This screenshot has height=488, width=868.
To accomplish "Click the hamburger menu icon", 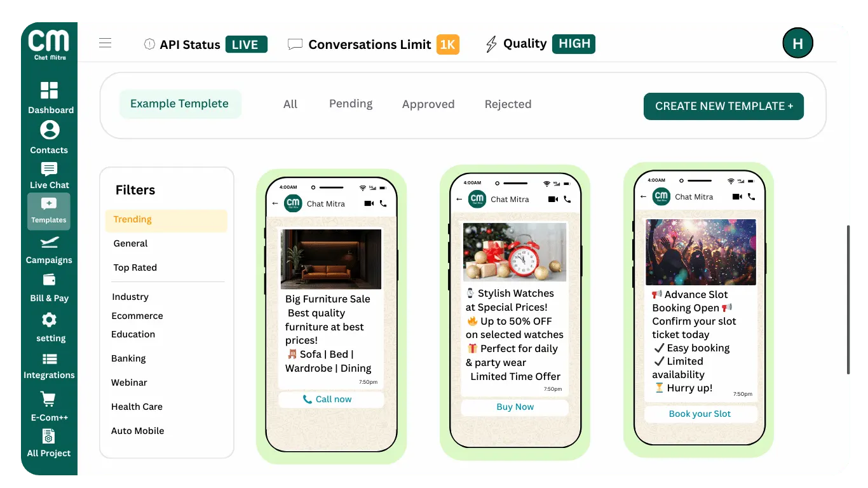I will click(x=105, y=43).
